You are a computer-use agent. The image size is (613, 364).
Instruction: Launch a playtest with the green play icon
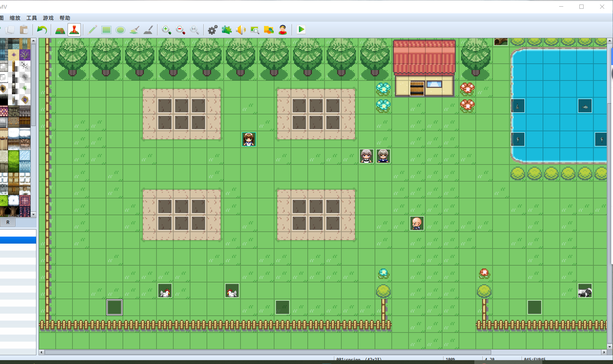[300, 30]
